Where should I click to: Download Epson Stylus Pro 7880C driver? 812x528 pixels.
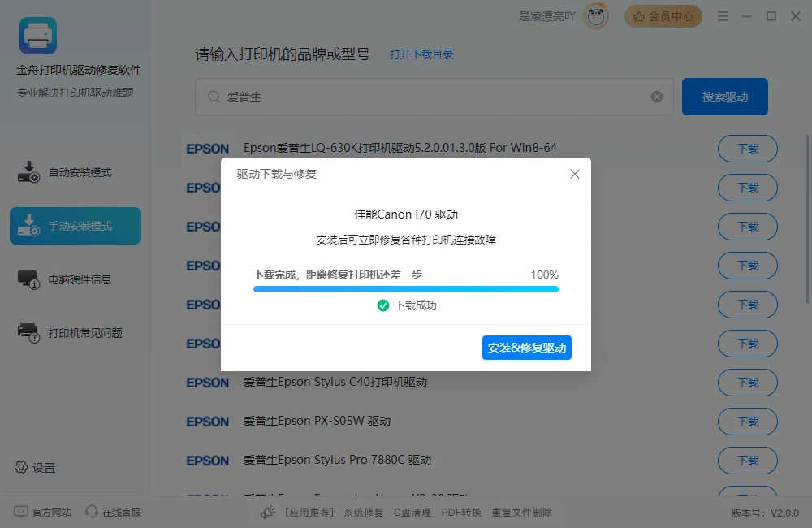[747, 461]
